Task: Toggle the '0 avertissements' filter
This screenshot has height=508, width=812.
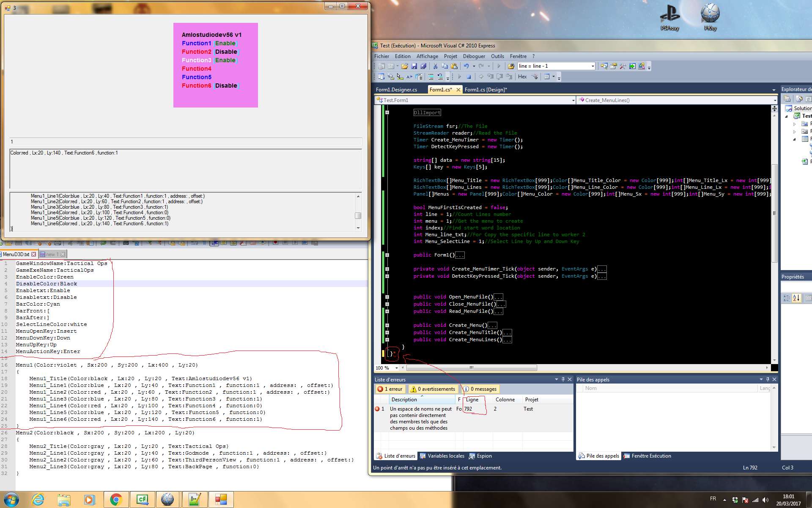Action: (433, 389)
